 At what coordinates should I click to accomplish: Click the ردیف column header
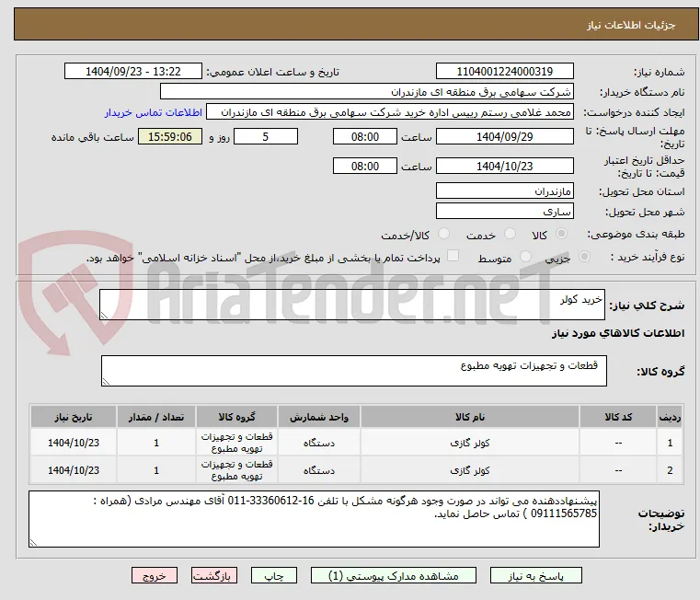pyautogui.click(x=670, y=416)
